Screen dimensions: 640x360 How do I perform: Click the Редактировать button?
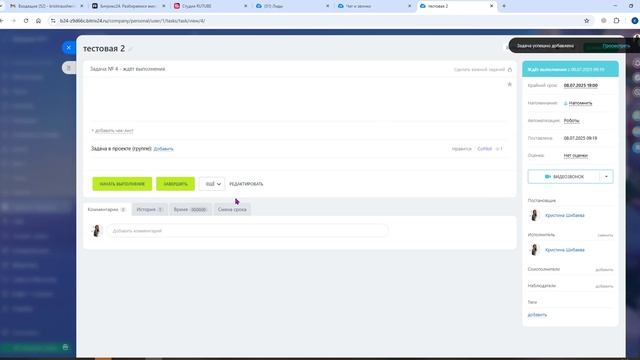(x=246, y=184)
